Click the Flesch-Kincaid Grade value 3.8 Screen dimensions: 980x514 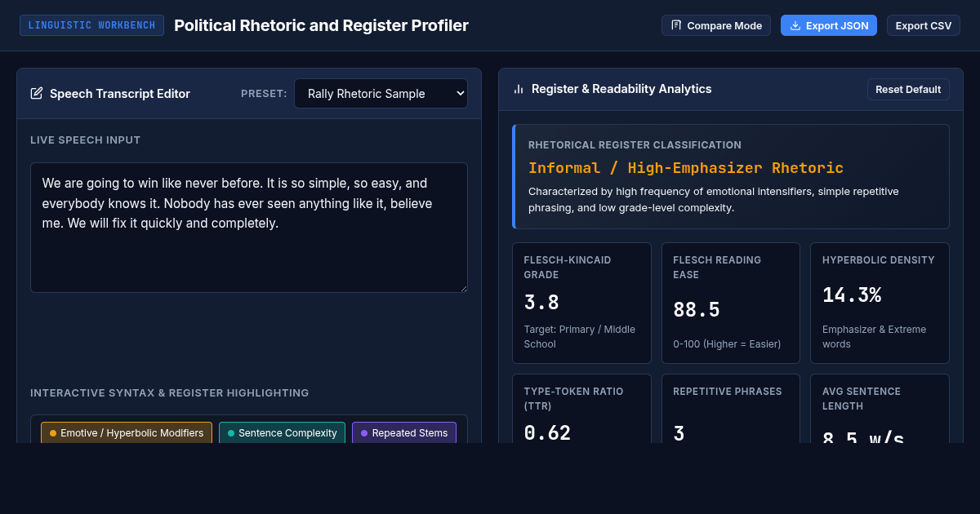[x=541, y=303]
